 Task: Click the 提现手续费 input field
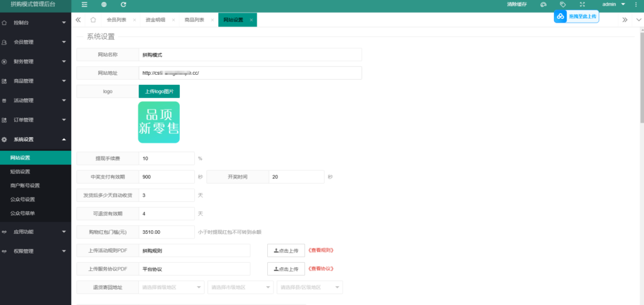point(166,158)
